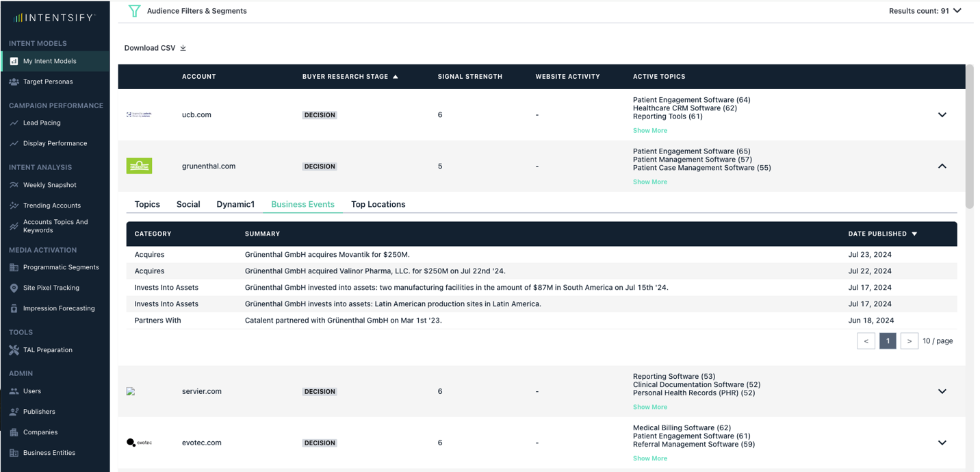Click Show More under servier.com topics
Viewport: 980px width, 472px height.
click(649, 407)
